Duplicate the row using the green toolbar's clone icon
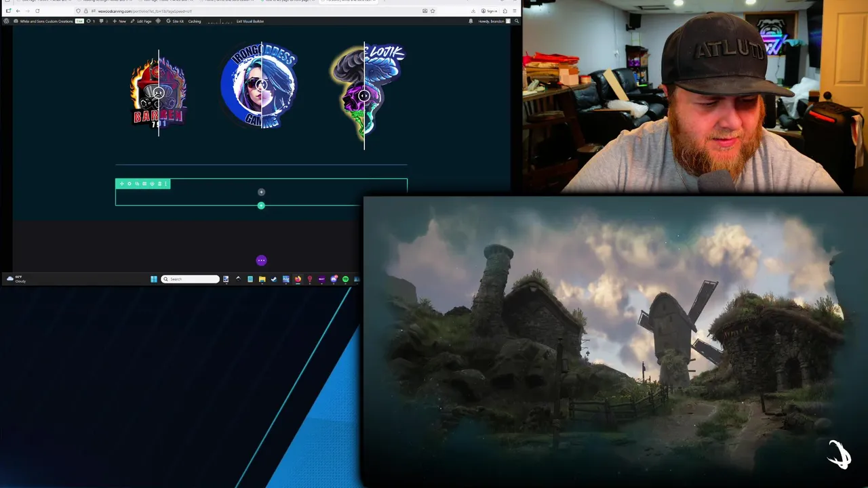868x488 pixels. click(137, 184)
